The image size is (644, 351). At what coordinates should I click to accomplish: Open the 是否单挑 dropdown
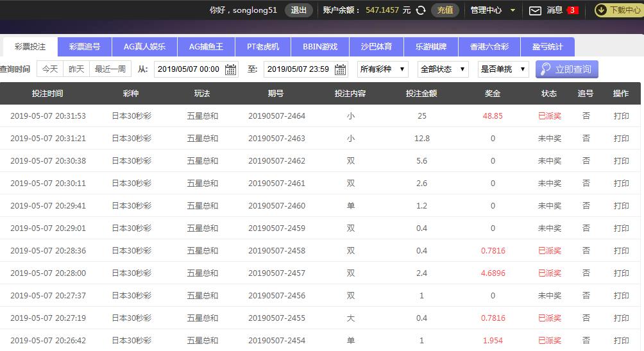503,69
